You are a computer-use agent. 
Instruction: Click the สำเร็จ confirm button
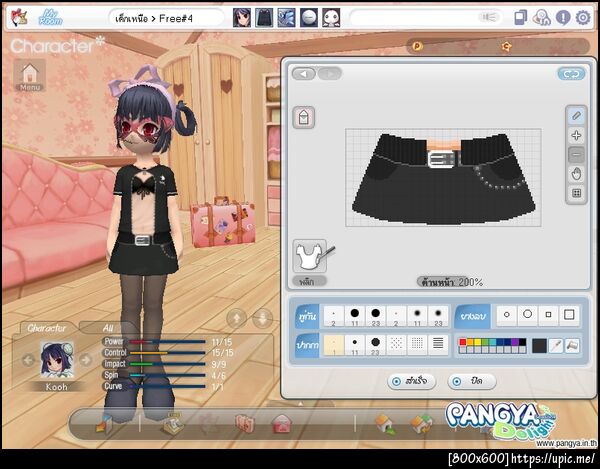[412, 381]
